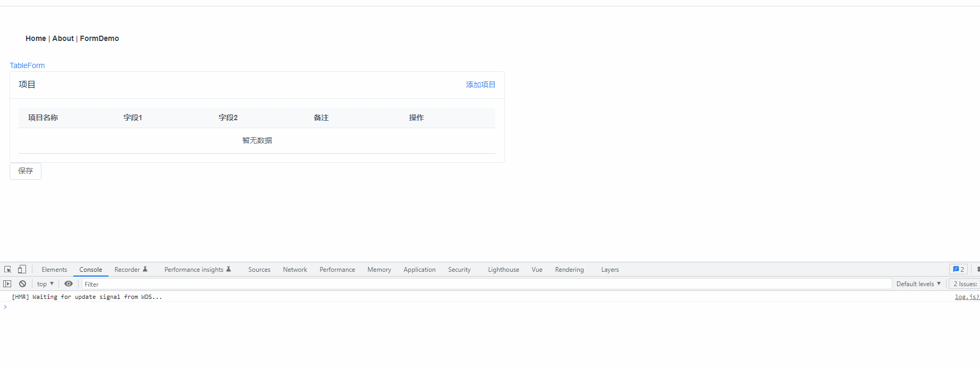The image size is (980, 367).
Task: Switch to the Console tab
Action: pyautogui.click(x=91, y=270)
